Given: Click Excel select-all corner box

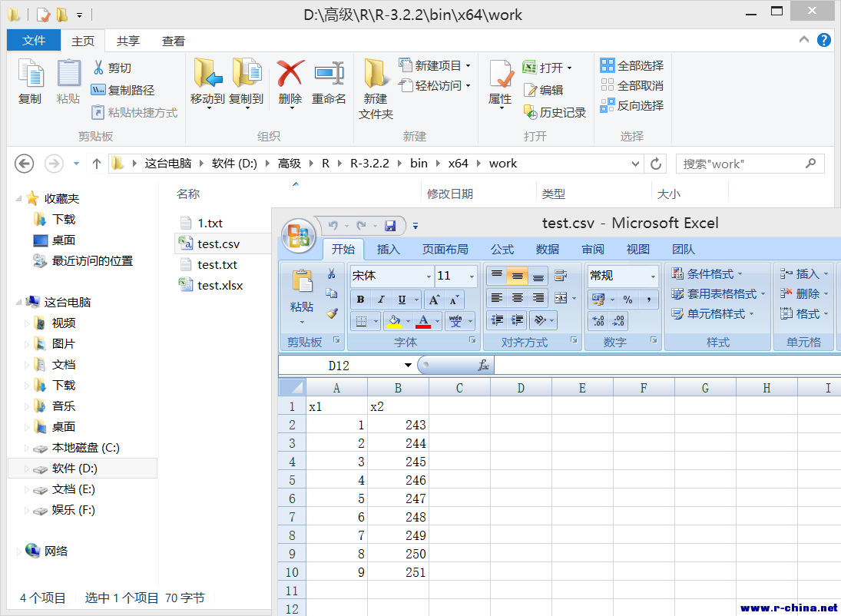Looking at the screenshot, I should (293, 387).
